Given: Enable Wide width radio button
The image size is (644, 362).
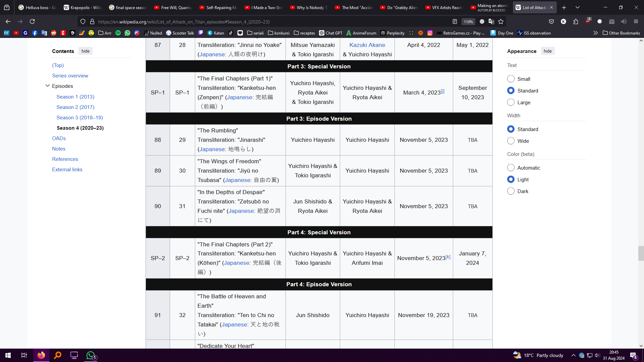Looking at the screenshot, I should [511, 141].
